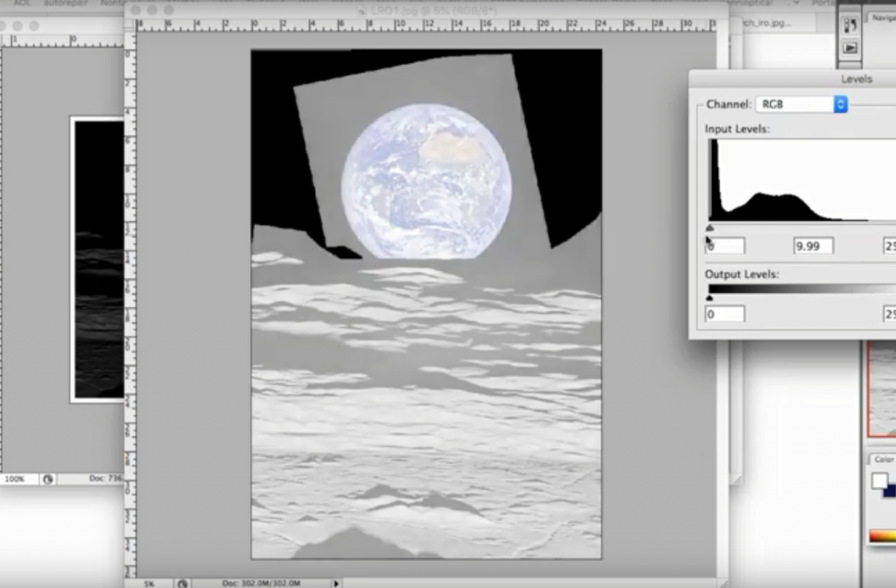The image size is (896, 588).
Task: Click the color spectrum ramp bar
Action: coord(882,535)
